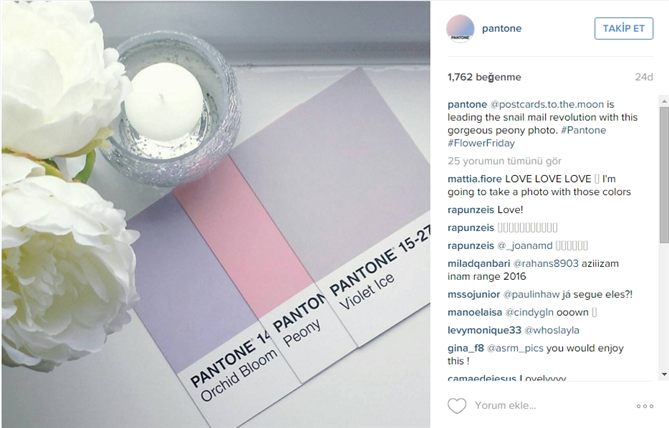Open mssojunior commenter profile

474,294
